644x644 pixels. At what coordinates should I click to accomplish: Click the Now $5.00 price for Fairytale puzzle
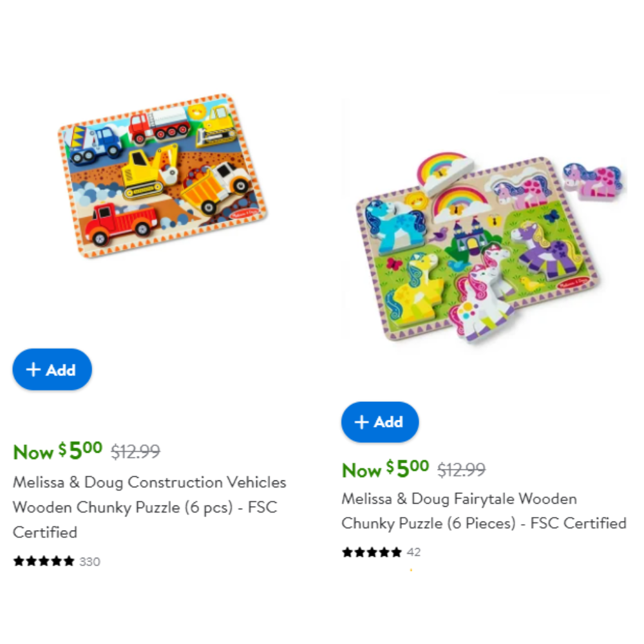tap(386, 469)
